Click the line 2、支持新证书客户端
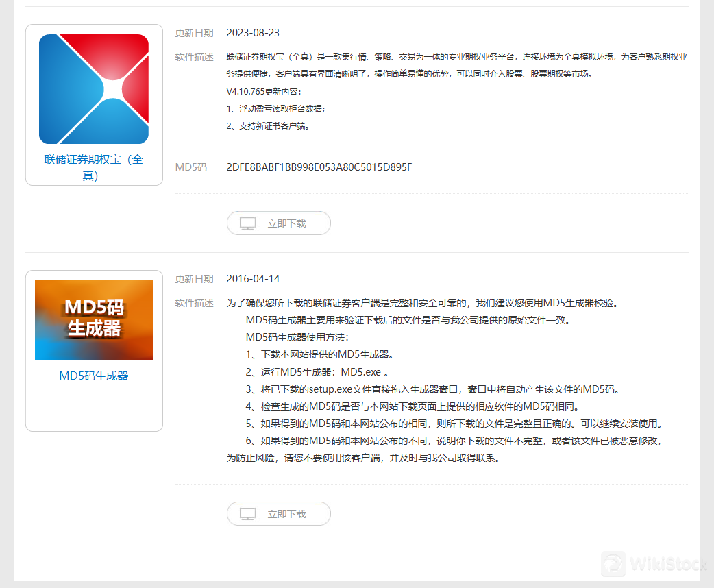This screenshot has width=714, height=588. click(x=268, y=126)
